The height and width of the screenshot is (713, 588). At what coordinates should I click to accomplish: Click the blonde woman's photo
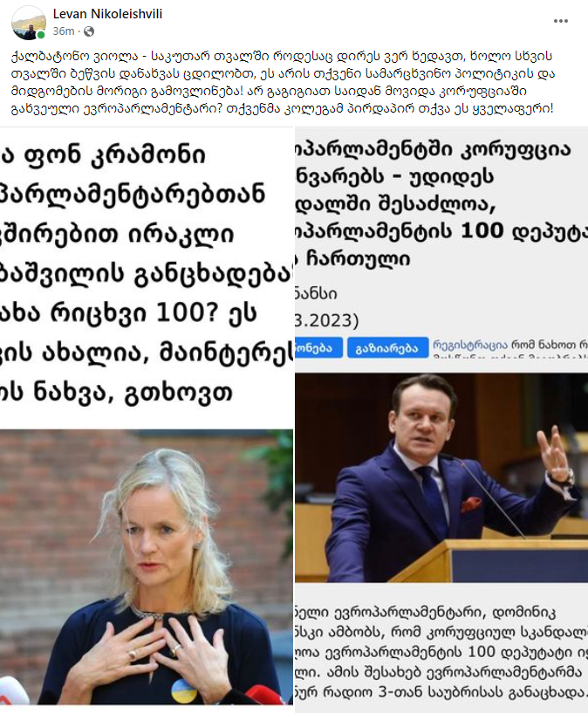click(147, 567)
